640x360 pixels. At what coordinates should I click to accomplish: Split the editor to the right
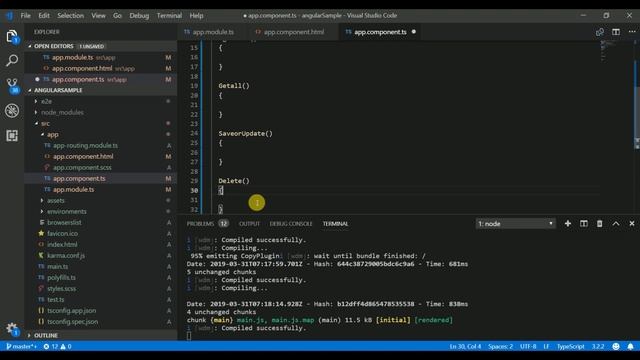click(616, 32)
